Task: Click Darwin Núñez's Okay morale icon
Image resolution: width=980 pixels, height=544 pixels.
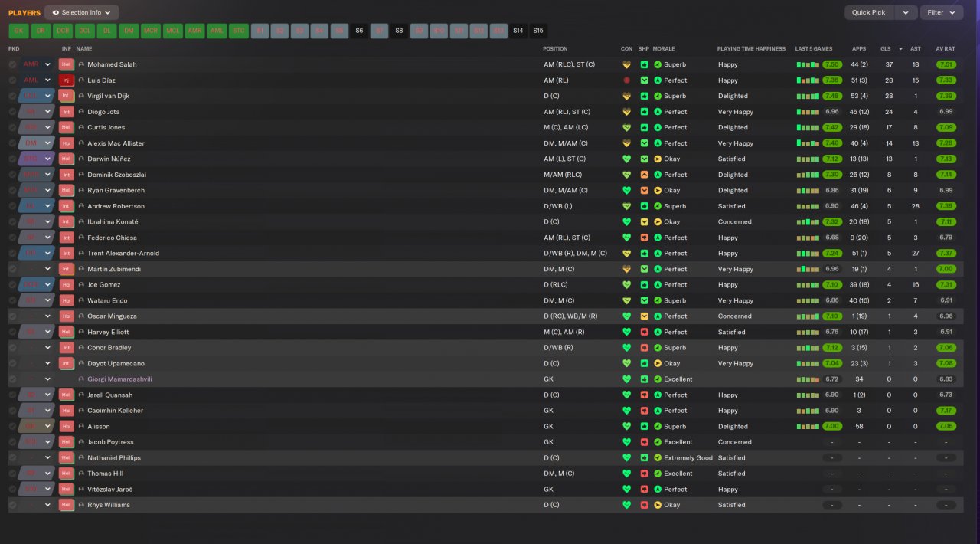Action: click(658, 159)
